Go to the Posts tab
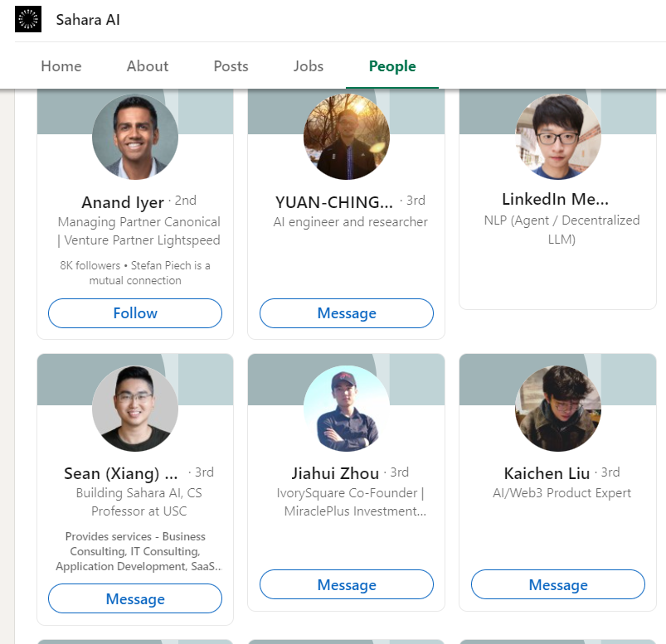The height and width of the screenshot is (644, 666). pyautogui.click(x=231, y=66)
